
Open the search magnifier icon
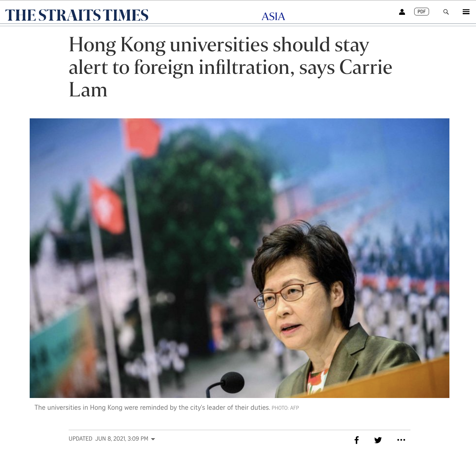click(x=446, y=12)
